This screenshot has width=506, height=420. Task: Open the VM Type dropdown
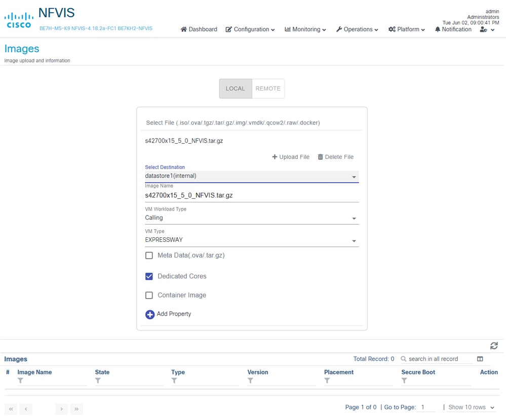tap(252, 240)
